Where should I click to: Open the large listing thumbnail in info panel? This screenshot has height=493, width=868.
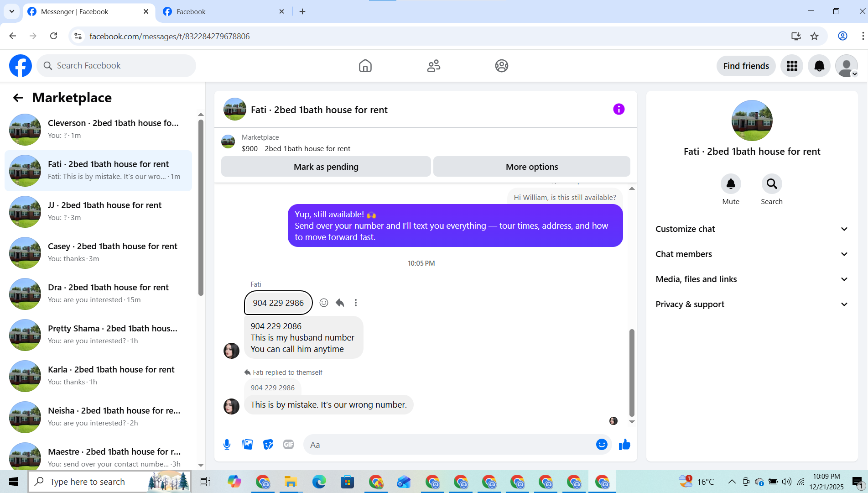tap(752, 121)
